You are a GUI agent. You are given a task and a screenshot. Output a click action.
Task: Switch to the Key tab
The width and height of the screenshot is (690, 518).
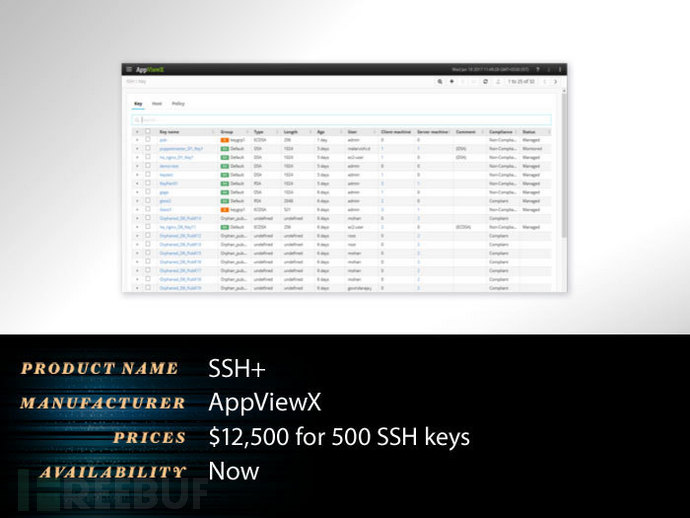138,104
